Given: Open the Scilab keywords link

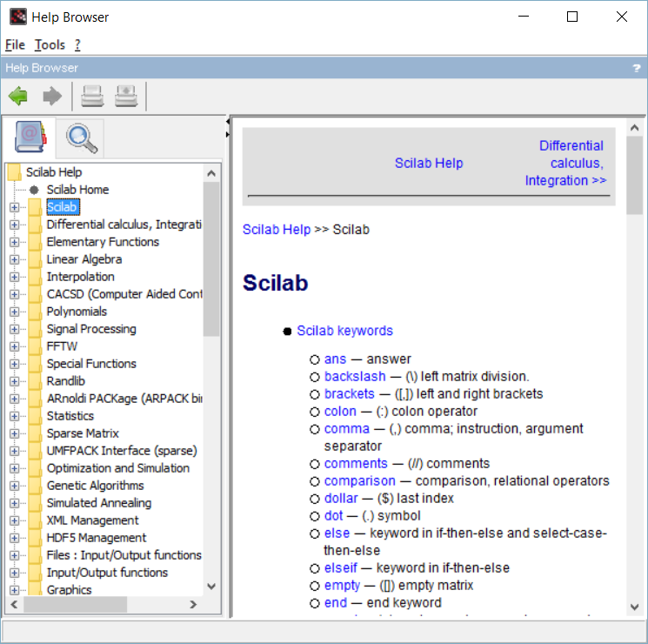Looking at the screenshot, I should [x=344, y=331].
